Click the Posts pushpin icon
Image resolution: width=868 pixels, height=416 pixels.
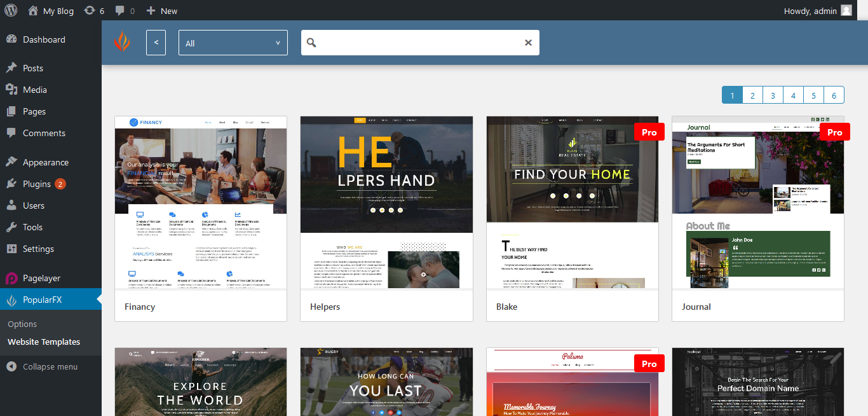pos(11,68)
